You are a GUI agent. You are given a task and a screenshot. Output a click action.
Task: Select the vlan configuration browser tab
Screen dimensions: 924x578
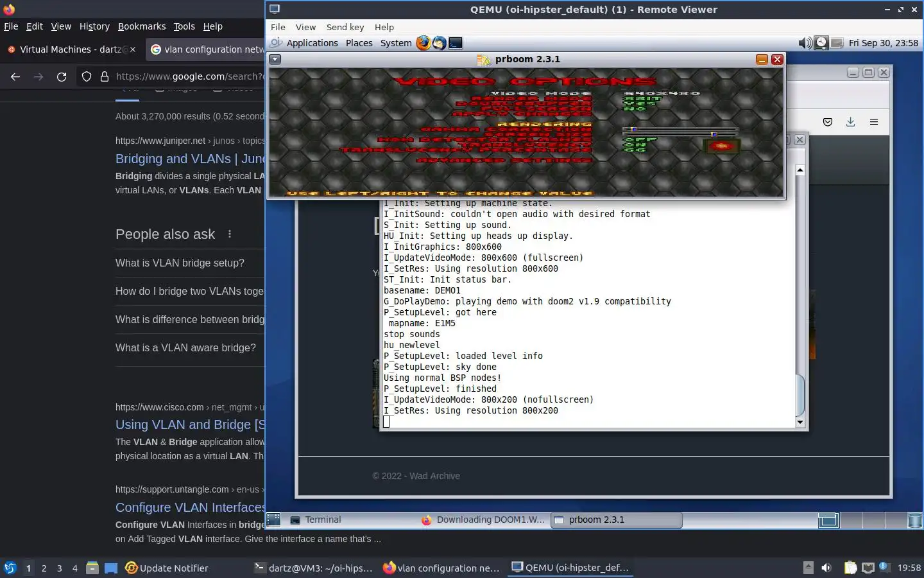[x=207, y=49]
